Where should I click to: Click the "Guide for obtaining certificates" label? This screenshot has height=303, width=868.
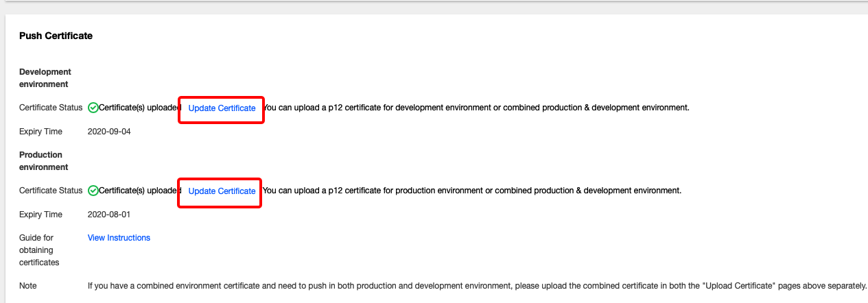(39, 250)
